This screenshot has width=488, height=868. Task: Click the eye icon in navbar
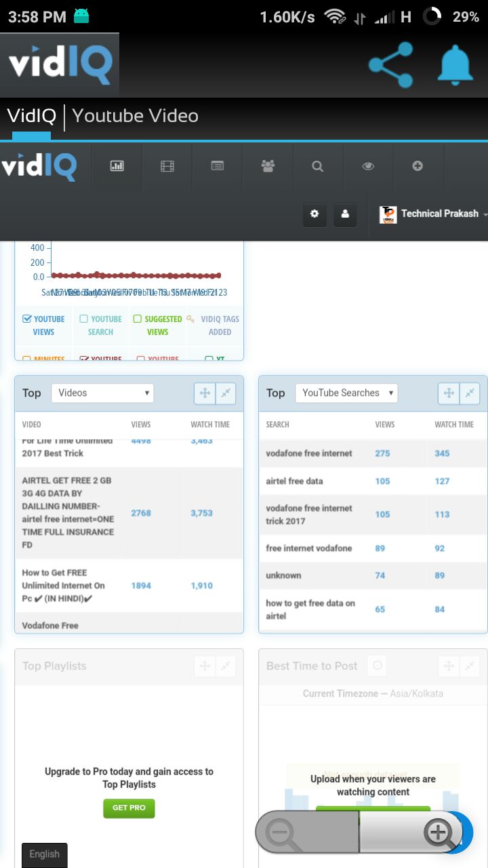(x=368, y=166)
